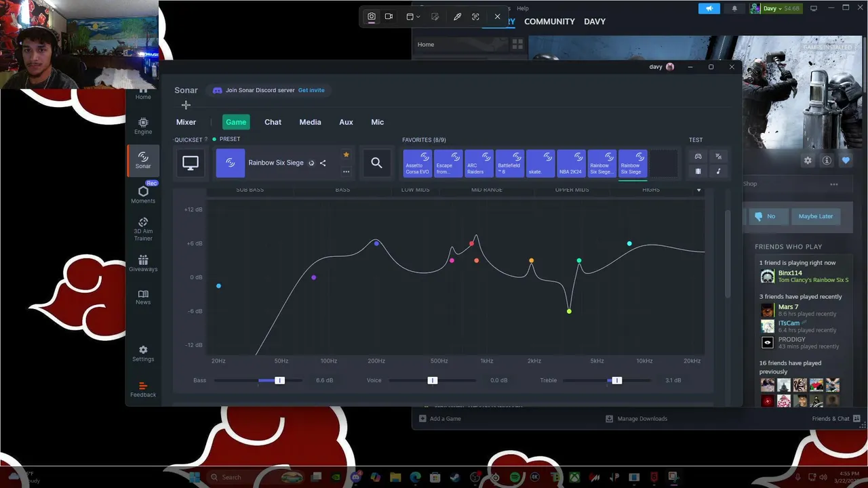Select the Assetto Corsa EVO favorite preset
868x488 pixels.
[x=417, y=163]
